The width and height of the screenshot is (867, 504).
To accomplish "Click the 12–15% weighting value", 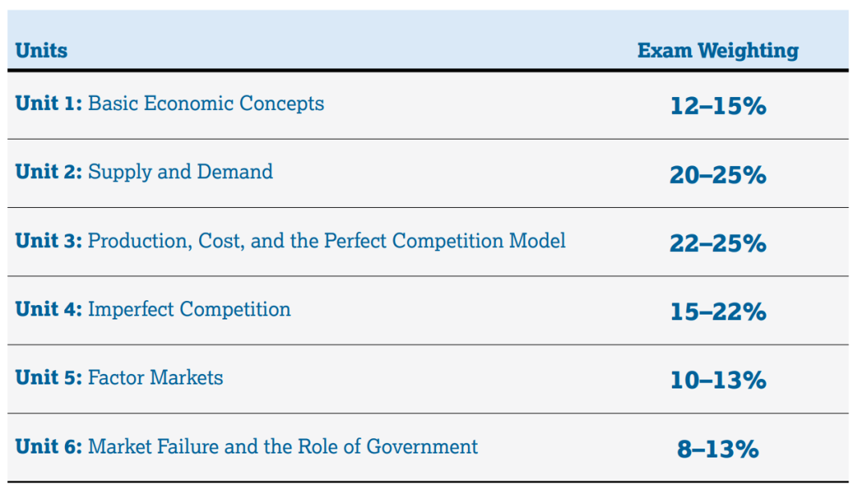I will [x=718, y=106].
